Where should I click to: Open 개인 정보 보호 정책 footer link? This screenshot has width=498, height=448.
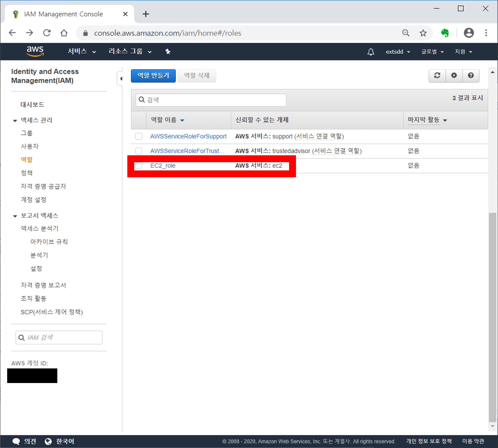pyautogui.click(x=429, y=441)
